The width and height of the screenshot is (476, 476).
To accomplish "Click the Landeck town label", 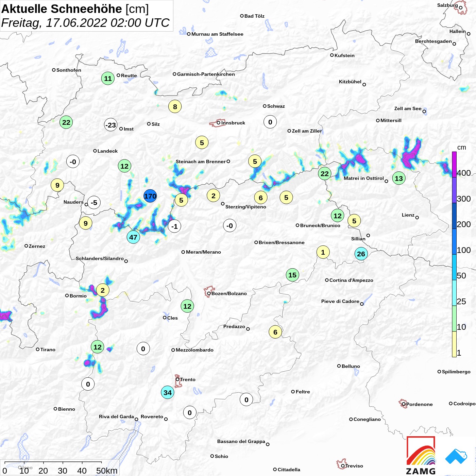I will point(107,151).
